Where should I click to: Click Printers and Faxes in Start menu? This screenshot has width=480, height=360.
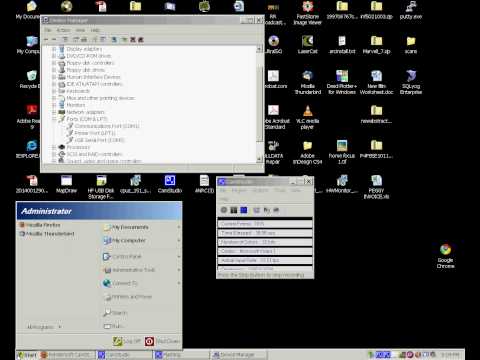tap(128, 297)
